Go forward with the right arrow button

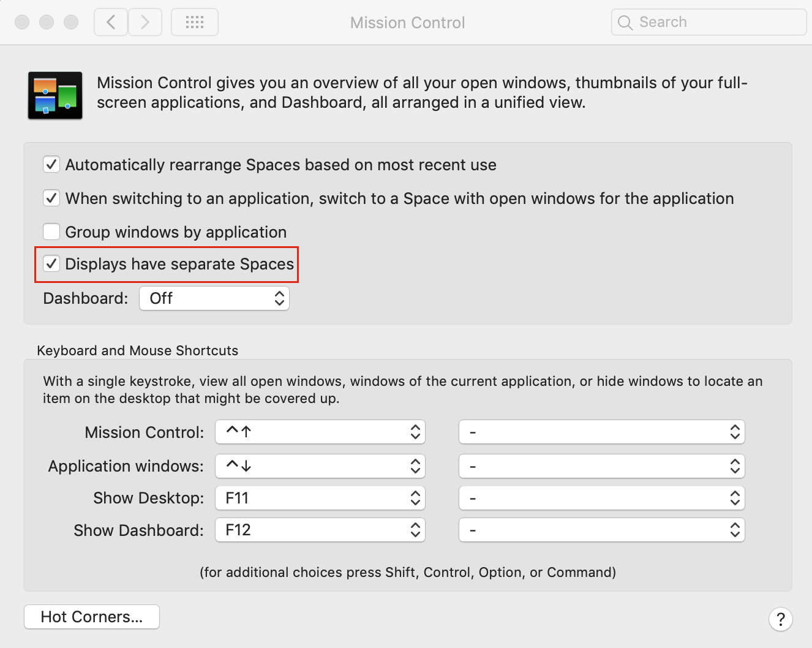pyautogui.click(x=145, y=23)
